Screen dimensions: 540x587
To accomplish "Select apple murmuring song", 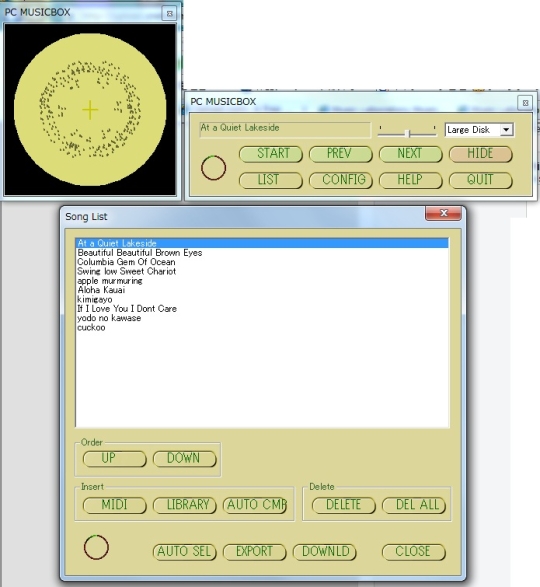I will tap(262, 281).
